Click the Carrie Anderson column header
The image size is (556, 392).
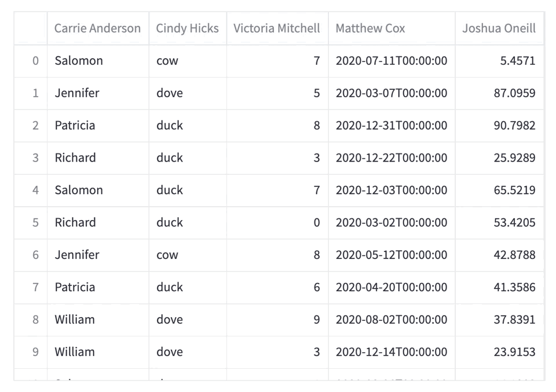click(98, 28)
